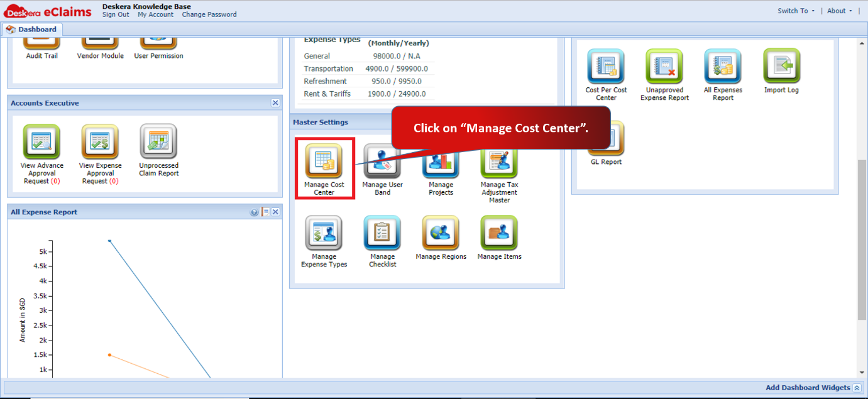Open Manage Expense Types icon

click(324, 233)
